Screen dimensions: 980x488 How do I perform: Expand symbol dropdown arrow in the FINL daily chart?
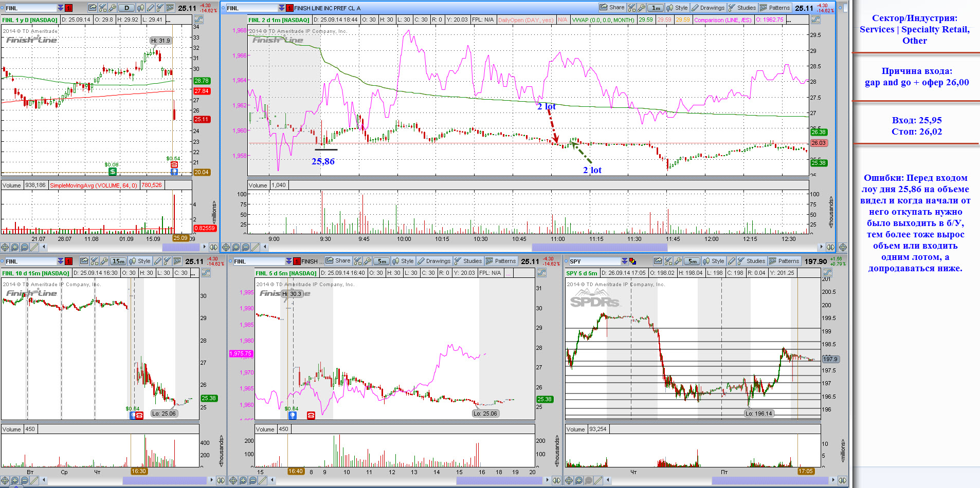(61, 8)
